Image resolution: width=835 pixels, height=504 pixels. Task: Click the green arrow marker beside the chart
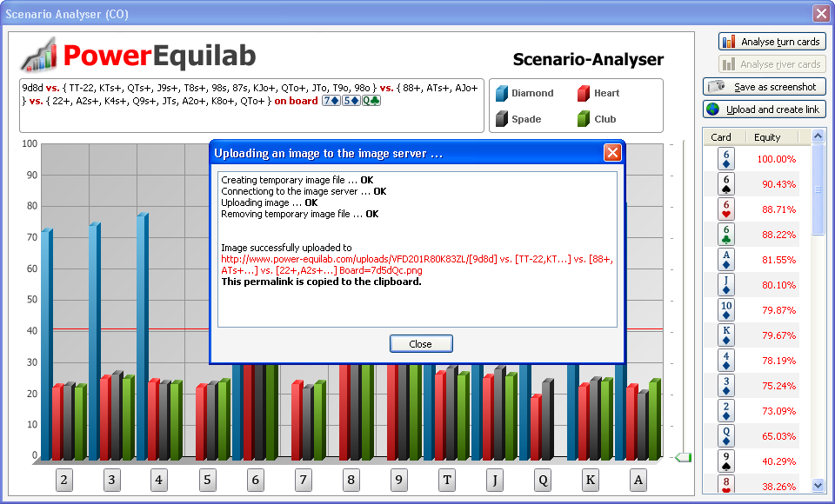pos(683,457)
